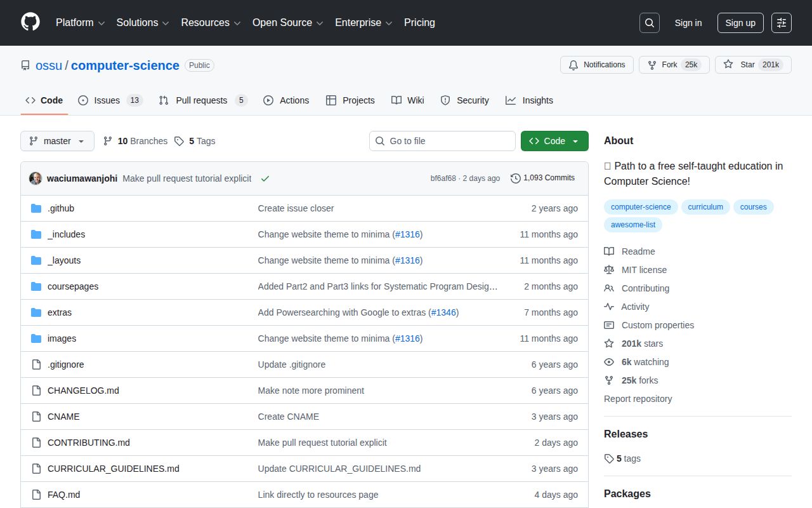Open the Solutions navigation dropdown
This screenshot has height=508, width=812.
(x=142, y=23)
